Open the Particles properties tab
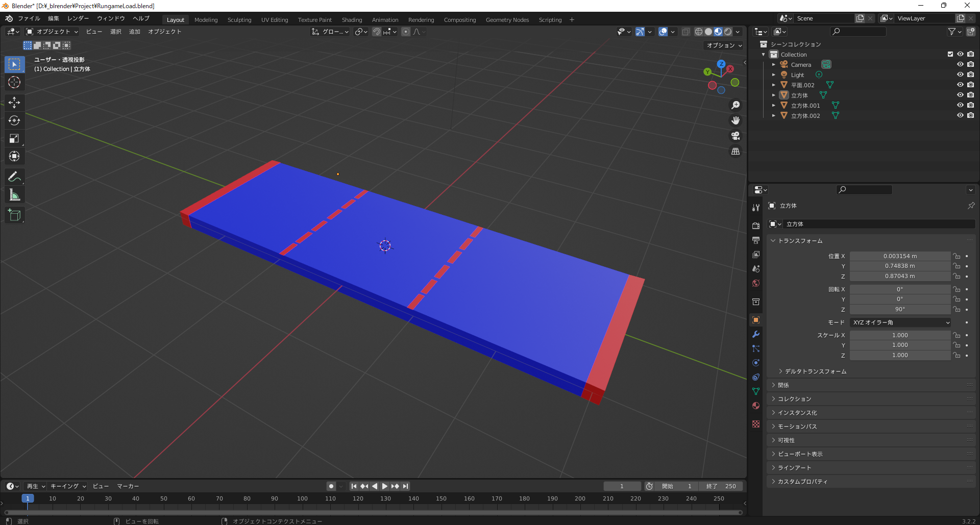 point(756,348)
